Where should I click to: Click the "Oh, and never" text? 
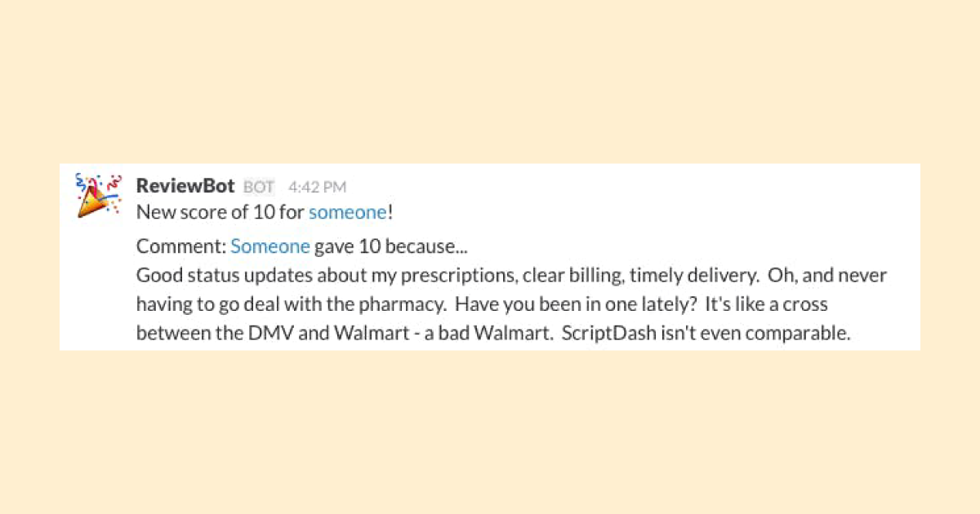coord(828,276)
